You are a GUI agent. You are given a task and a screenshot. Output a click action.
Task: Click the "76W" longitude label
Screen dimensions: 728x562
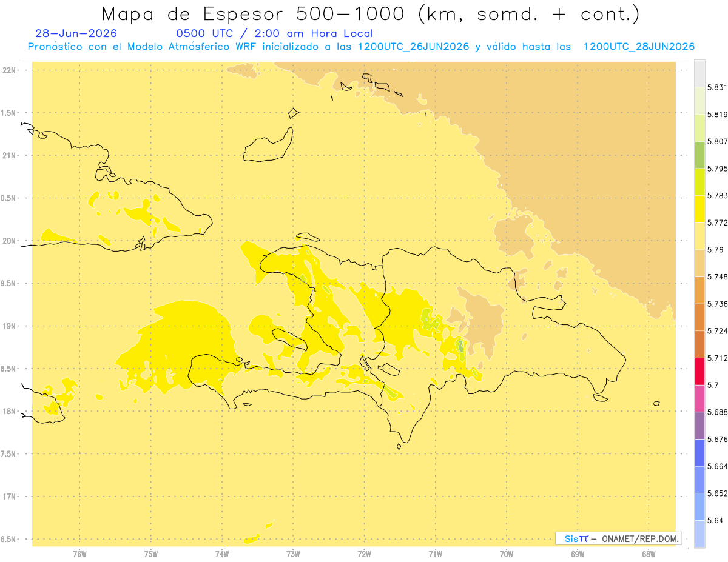click(x=79, y=554)
